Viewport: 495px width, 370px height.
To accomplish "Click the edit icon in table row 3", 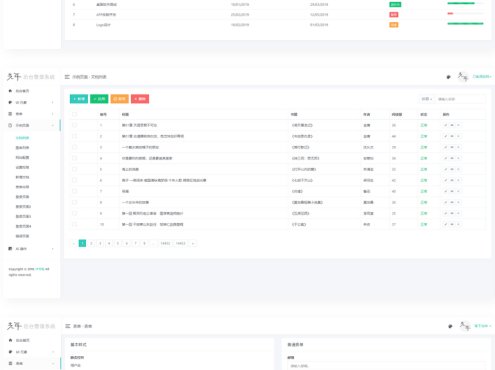I will (446, 147).
